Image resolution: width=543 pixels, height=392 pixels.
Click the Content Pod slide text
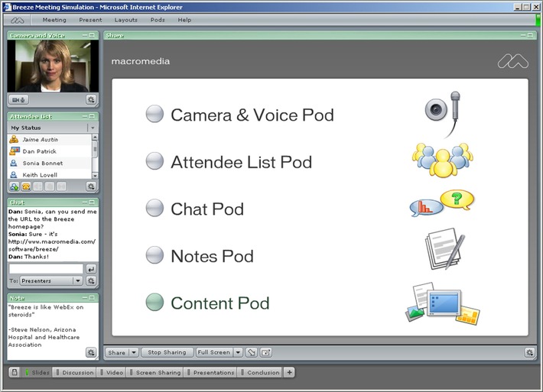(x=220, y=303)
